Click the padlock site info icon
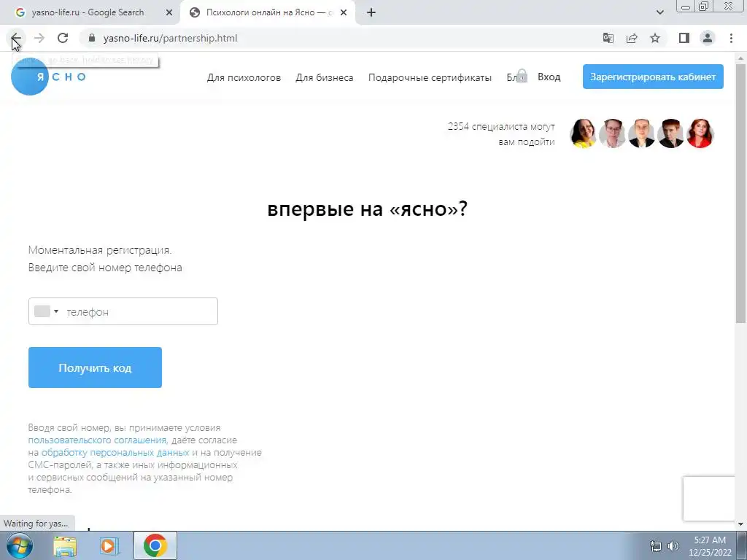This screenshot has width=747, height=560. 93,38
